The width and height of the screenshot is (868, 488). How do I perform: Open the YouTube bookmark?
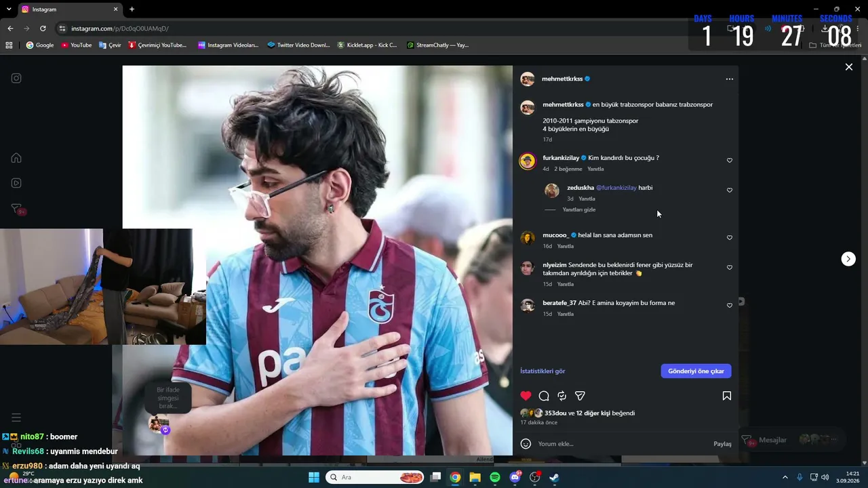pos(77,45)
